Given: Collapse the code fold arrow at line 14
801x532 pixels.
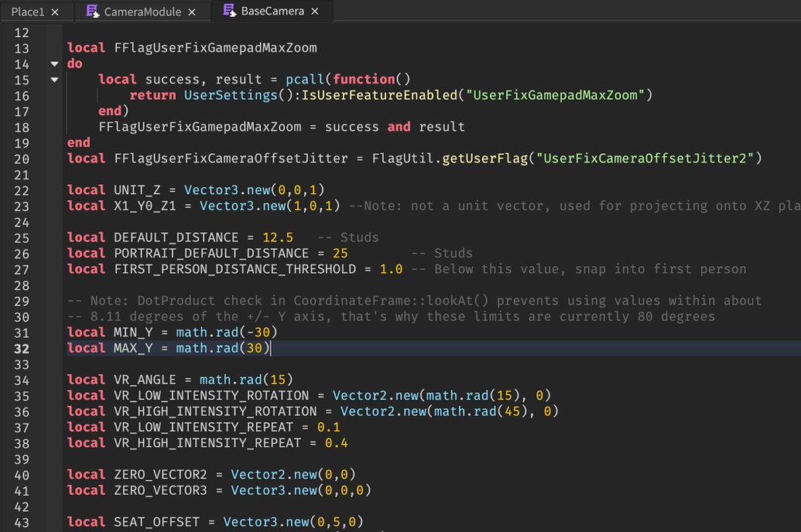Looking at the screenshot, I should coord(53,63).
